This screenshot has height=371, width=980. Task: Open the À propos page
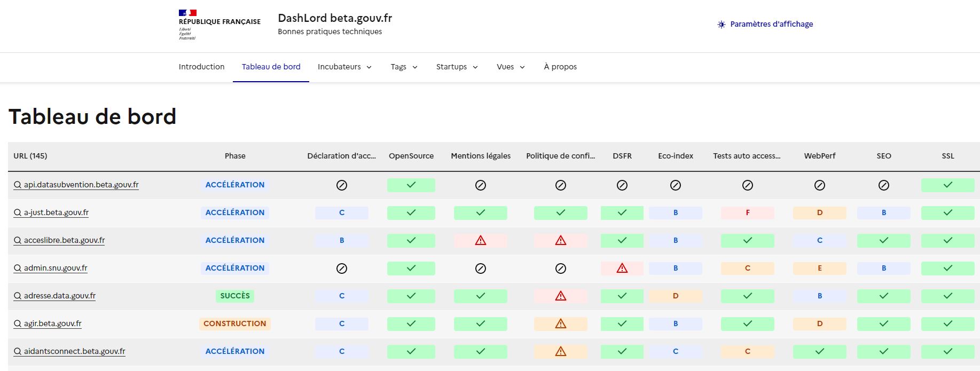pyautogui.click(x=560, y=67)
